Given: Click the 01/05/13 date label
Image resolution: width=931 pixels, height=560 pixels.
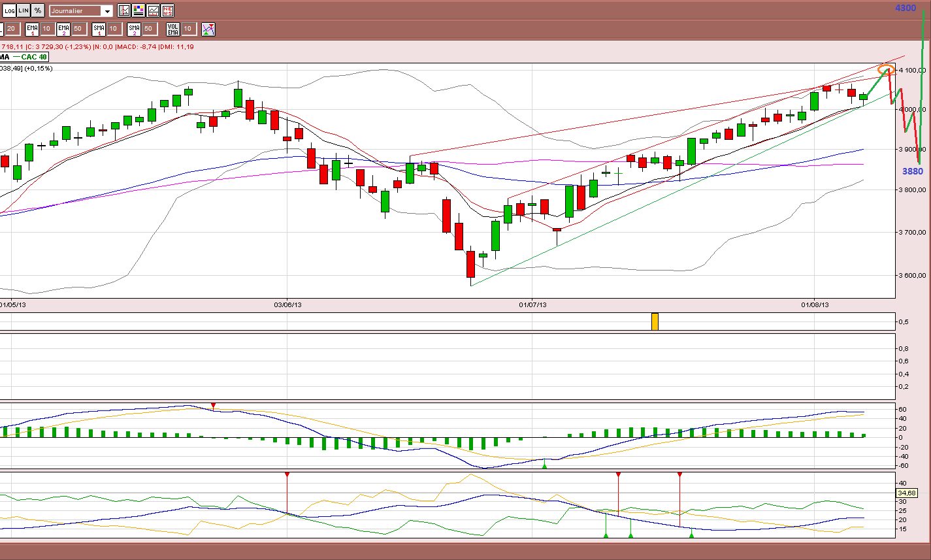Looking at the screenshot, I should pos(14,304).
